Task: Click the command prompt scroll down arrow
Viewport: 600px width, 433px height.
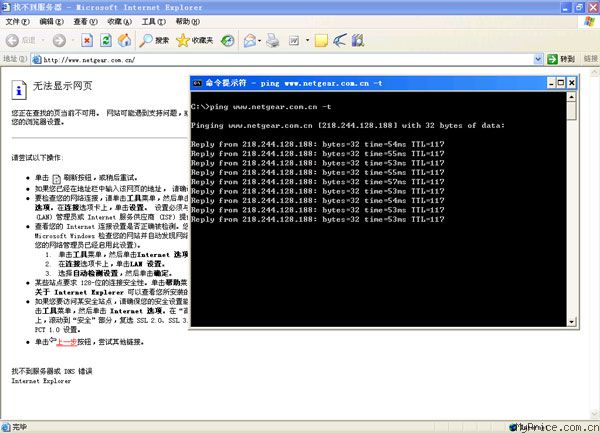Action: point(571,322)
